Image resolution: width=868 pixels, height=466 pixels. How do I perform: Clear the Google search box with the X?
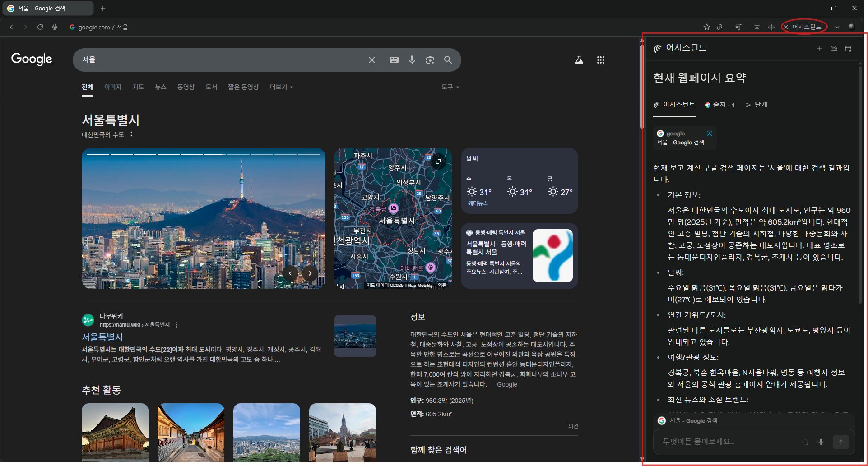[x=372, y=60]
